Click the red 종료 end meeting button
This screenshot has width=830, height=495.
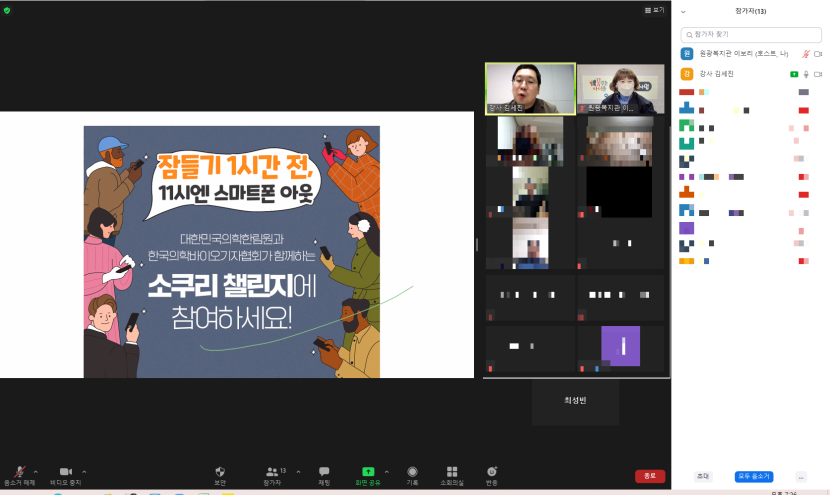(650, 476)
